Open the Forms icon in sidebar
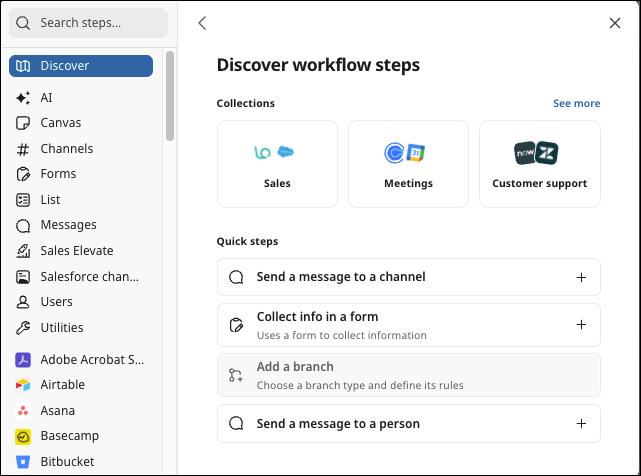The image size is (641, 476). click(23, 174)
